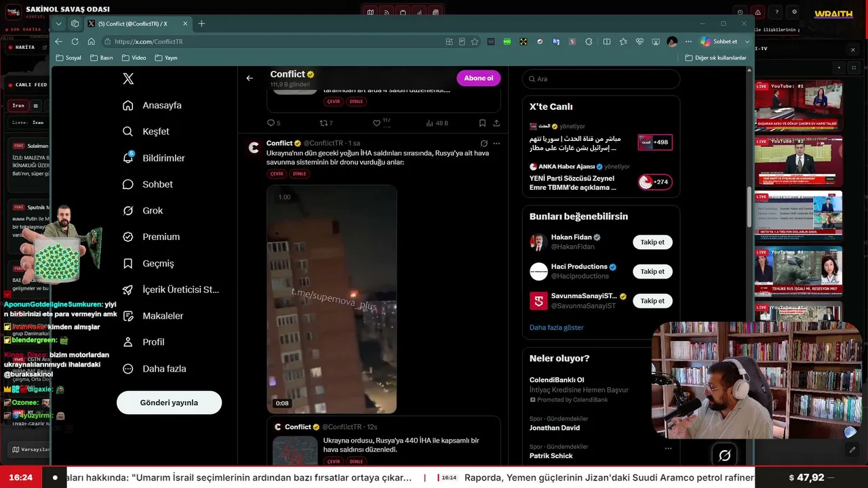
Task: Click the browser home button
Action: pyautogui.click(x=91, y=41)
